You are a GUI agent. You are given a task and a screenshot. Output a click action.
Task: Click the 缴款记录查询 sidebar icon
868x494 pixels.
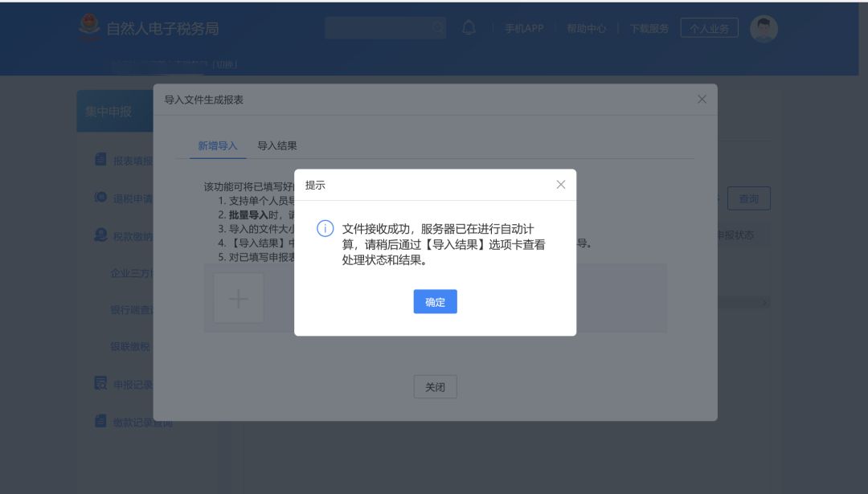[x=100, y=421]
